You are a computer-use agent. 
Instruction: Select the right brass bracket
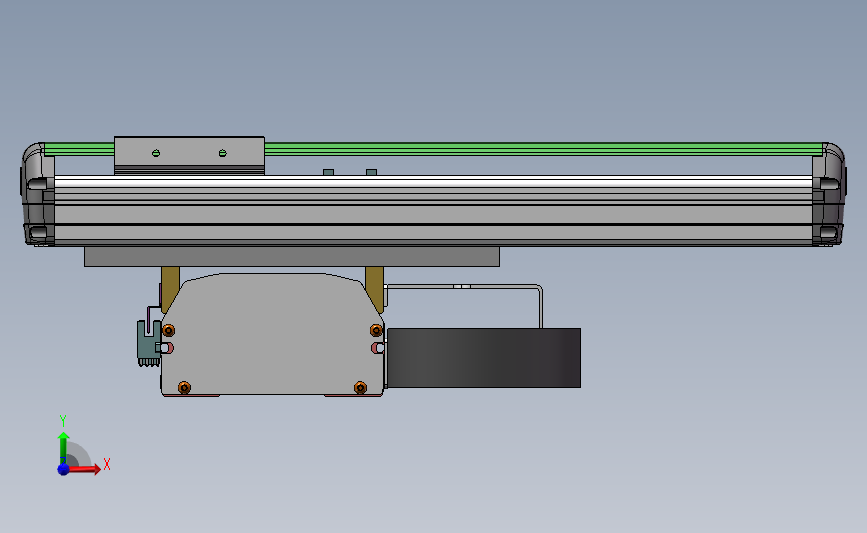[x=375, y=289]
